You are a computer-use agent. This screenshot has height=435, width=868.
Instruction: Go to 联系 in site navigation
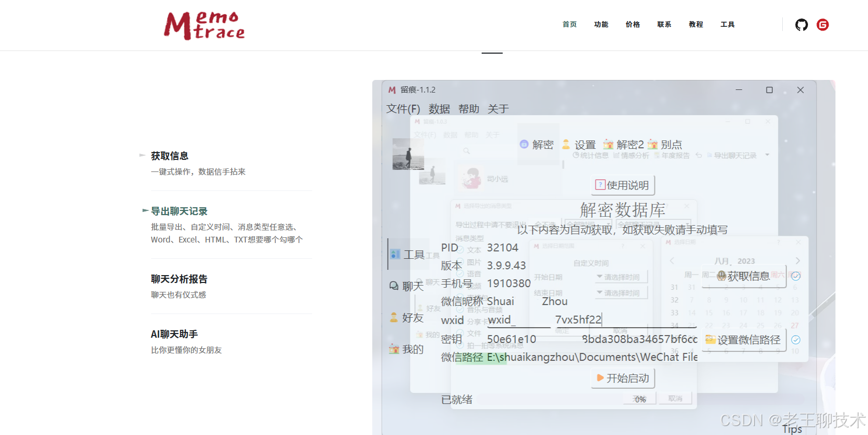[664, 25]
